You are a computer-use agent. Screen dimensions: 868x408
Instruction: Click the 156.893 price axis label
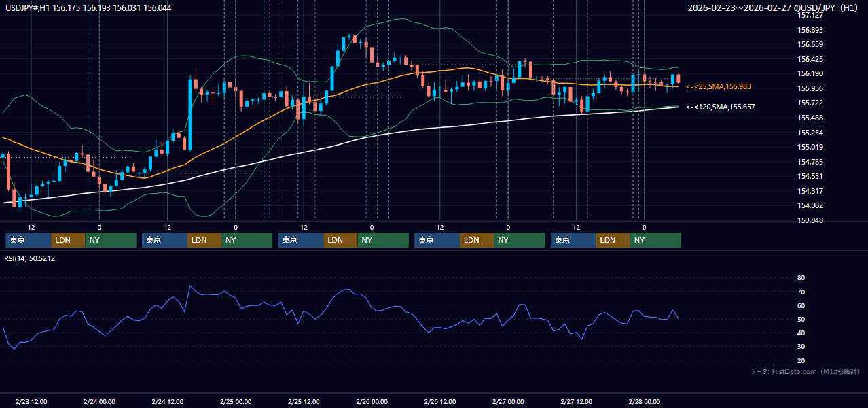coord(810,30)
